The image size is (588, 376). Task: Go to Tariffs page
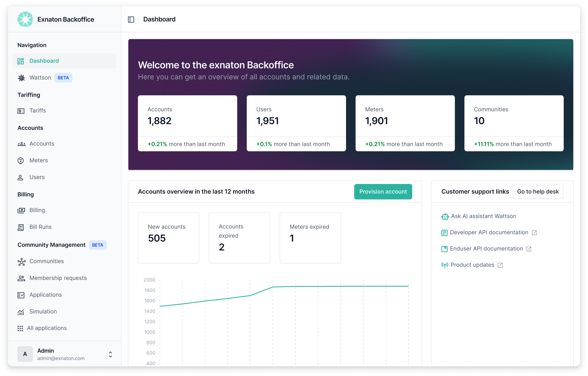[64, 111]
